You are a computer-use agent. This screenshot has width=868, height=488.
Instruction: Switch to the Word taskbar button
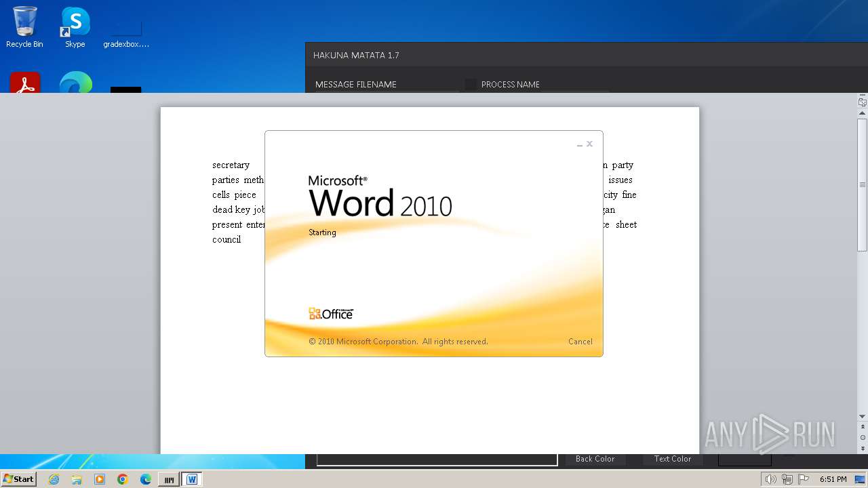click(x=192, y=479)
